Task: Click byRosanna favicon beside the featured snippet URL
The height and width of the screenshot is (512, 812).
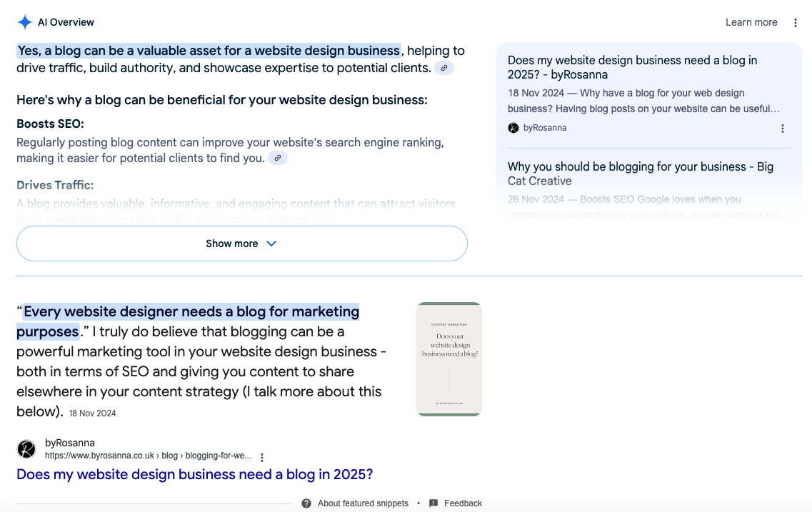Action: pos(26,449)
